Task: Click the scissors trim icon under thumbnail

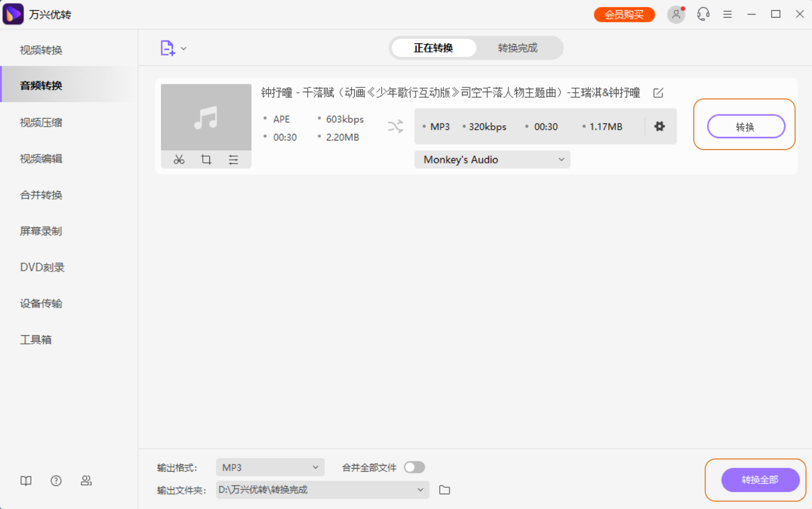Action: [179, 160]
